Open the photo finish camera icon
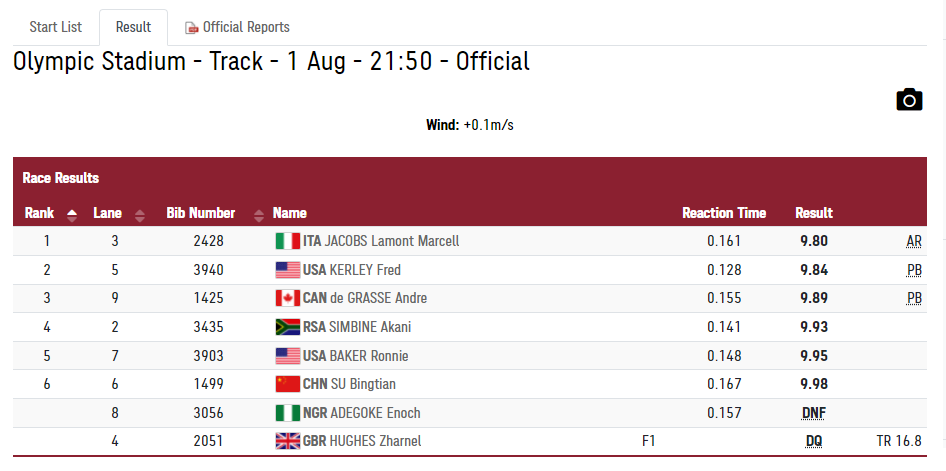 (909, 100)
